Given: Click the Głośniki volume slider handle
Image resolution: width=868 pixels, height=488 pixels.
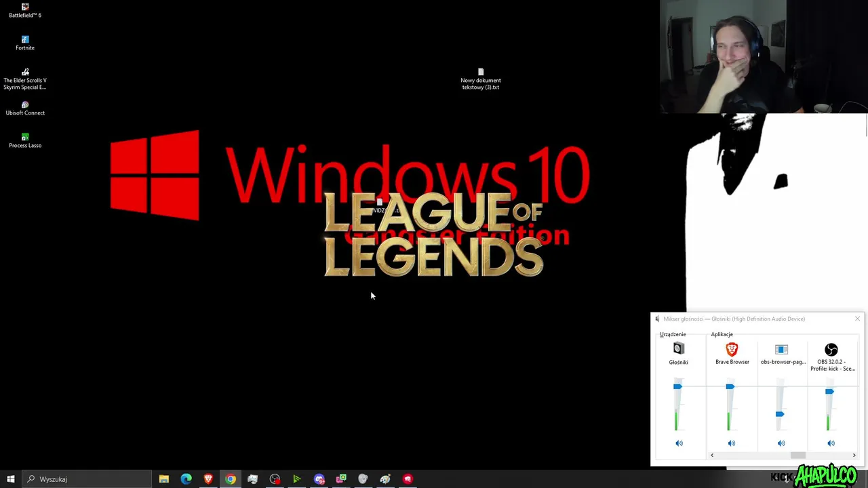Looking at the screenshot, I should pos(677,386).
